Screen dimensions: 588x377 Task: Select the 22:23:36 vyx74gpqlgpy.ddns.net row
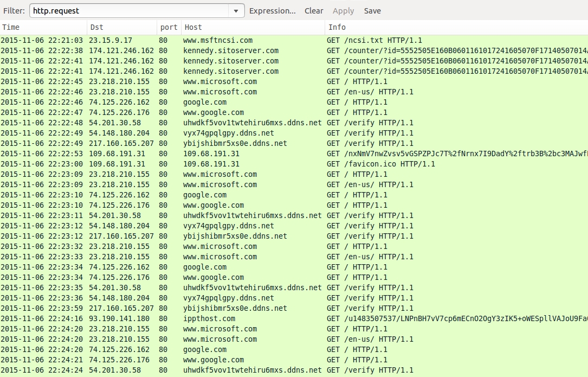(x=294, y=298)
